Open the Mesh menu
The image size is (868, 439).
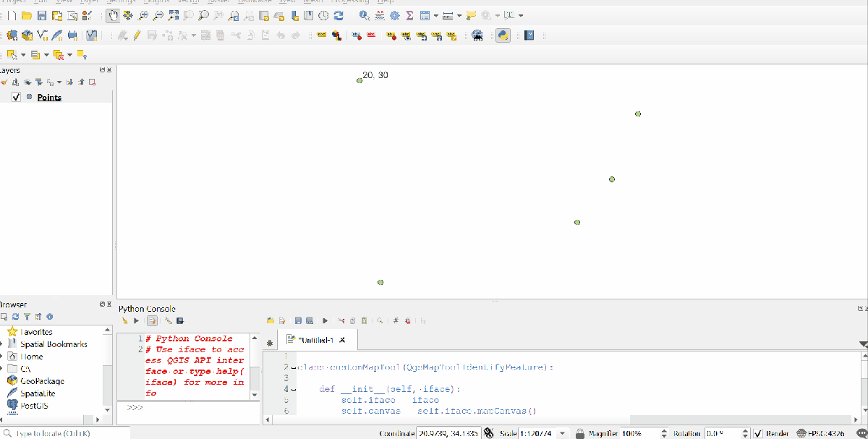(x=313, y=2)
